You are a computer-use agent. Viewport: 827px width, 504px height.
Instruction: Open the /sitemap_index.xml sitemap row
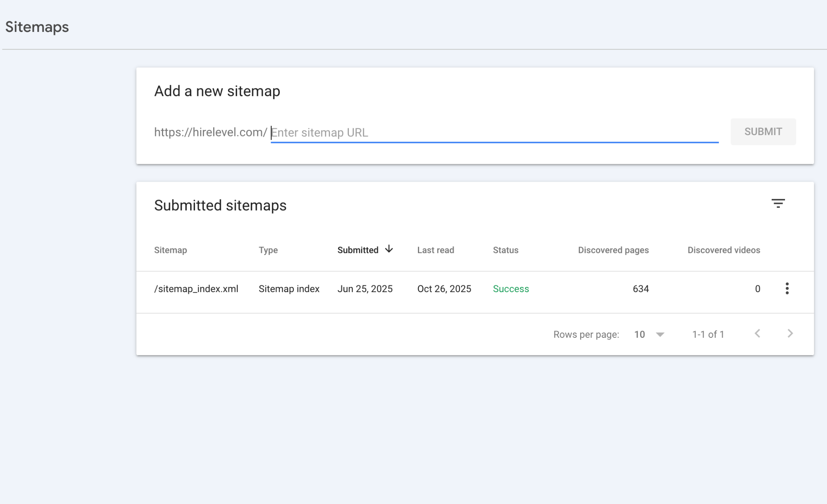[196, 289]
